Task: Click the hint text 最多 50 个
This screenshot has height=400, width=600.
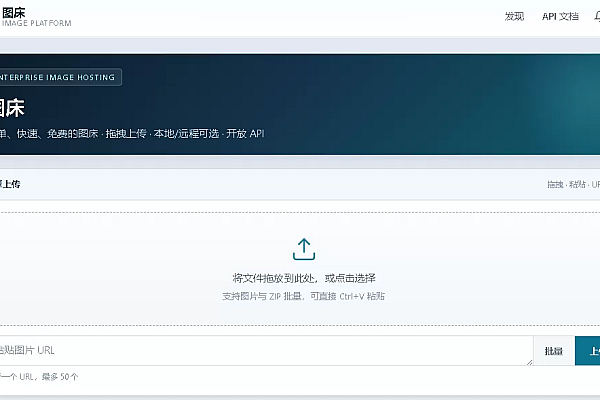Action: 60,377
